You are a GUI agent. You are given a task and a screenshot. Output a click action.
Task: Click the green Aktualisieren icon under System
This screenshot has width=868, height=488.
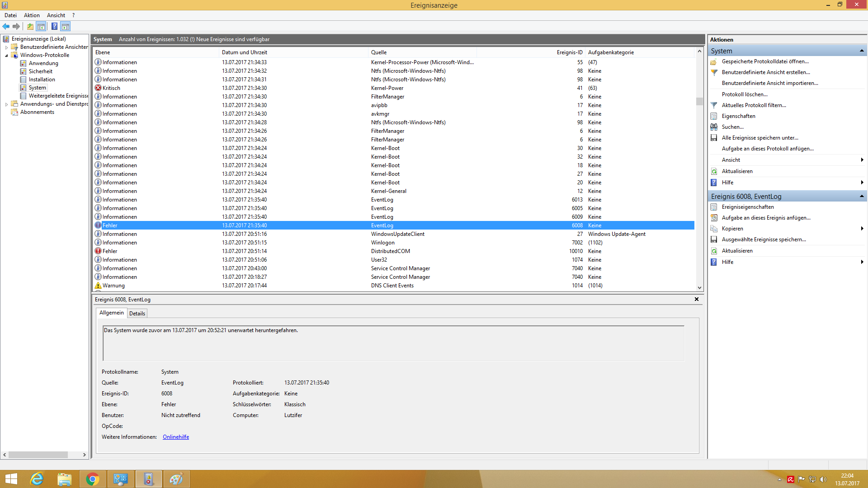tap(714, 171)
